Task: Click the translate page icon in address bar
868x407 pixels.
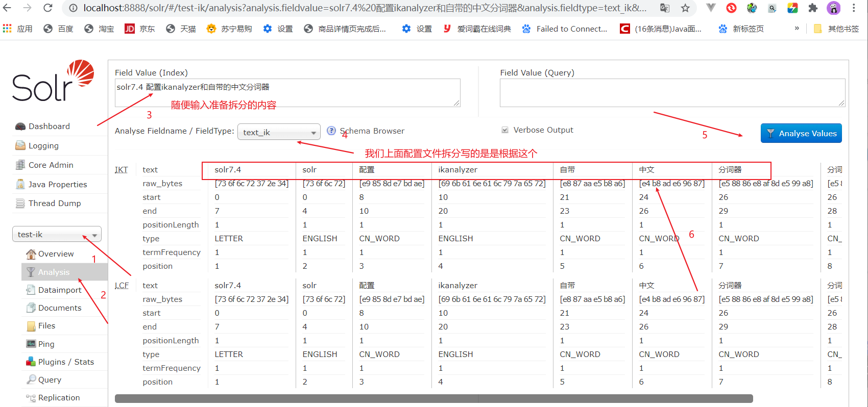Action: [x=665, y=8]
